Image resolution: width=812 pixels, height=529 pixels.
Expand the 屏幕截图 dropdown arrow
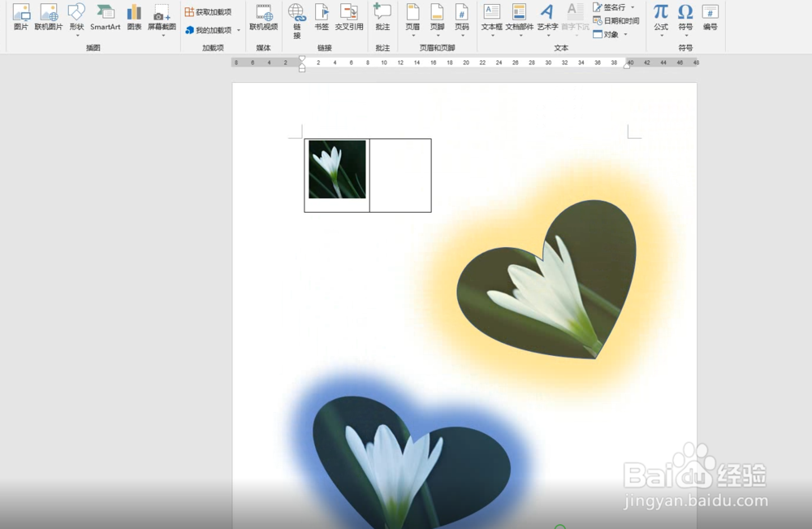163,35
